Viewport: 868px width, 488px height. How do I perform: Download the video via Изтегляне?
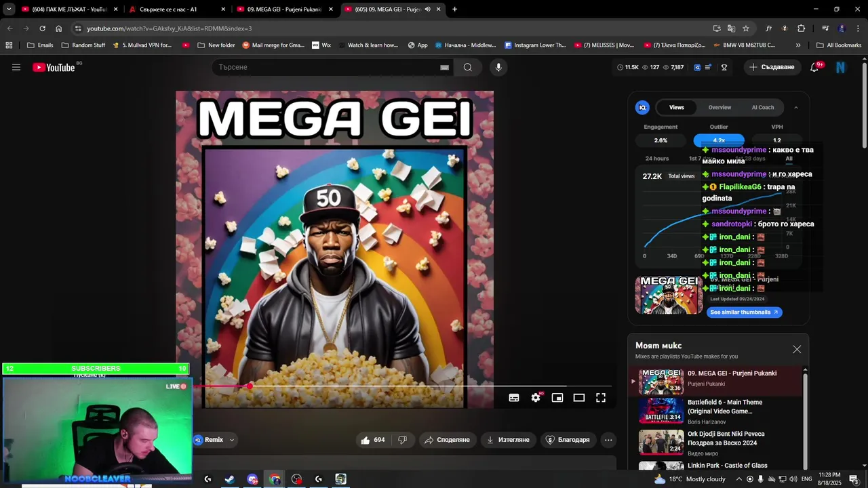pos(508,440)
